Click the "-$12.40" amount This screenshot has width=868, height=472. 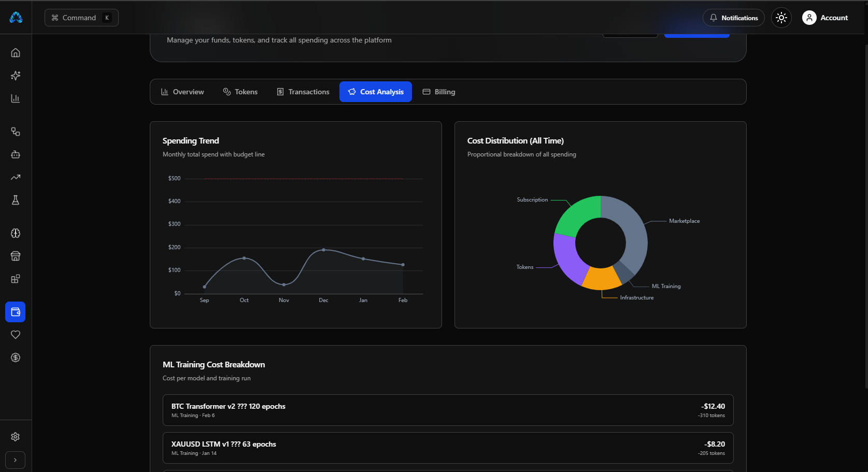(x=713, y=407)
